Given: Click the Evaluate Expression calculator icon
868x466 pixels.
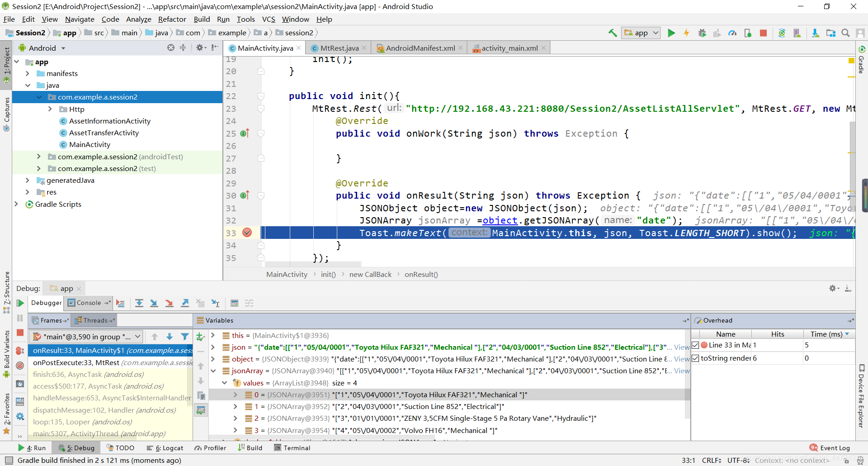Looking at the screenshot, I should (x=234, y=303).
